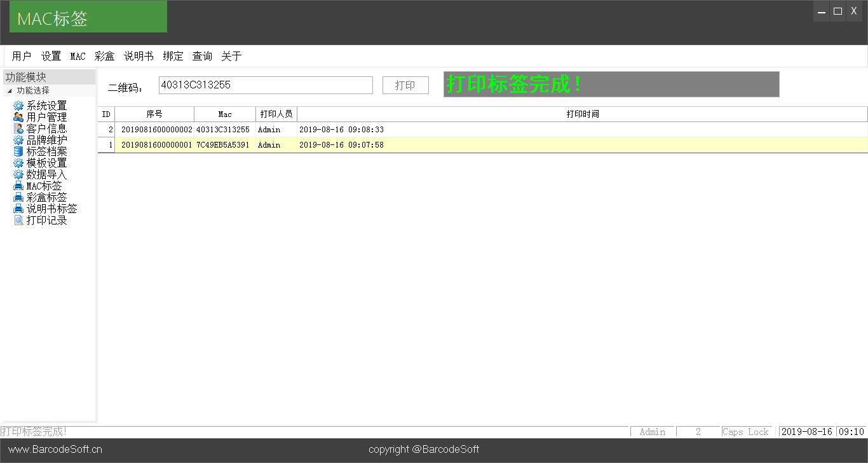Screen dimensions: 868x463
Task: Select serial cell 2019081600000002
Action: pos(154,130)
